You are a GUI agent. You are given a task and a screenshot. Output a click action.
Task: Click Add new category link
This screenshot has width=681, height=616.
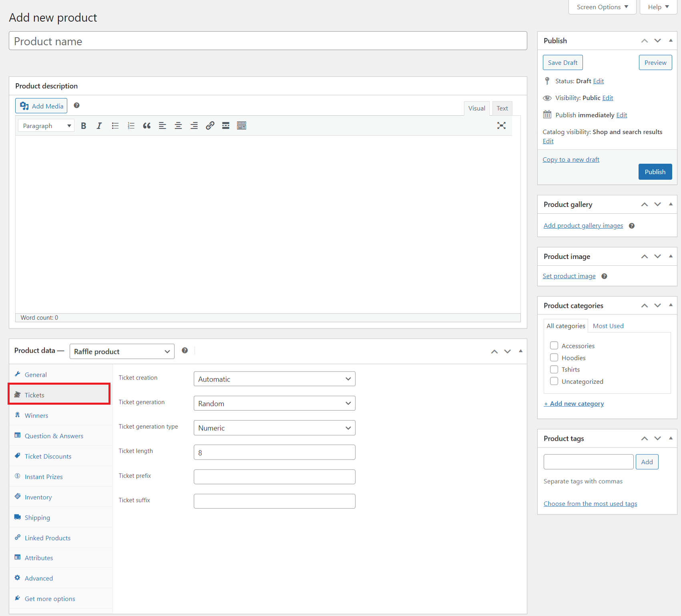click(574, 403)
